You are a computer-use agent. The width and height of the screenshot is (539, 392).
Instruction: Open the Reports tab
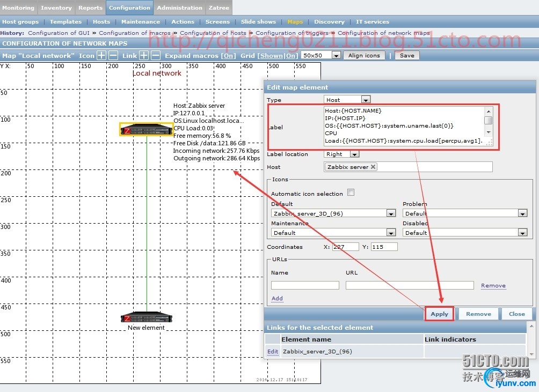coord(90,8)
